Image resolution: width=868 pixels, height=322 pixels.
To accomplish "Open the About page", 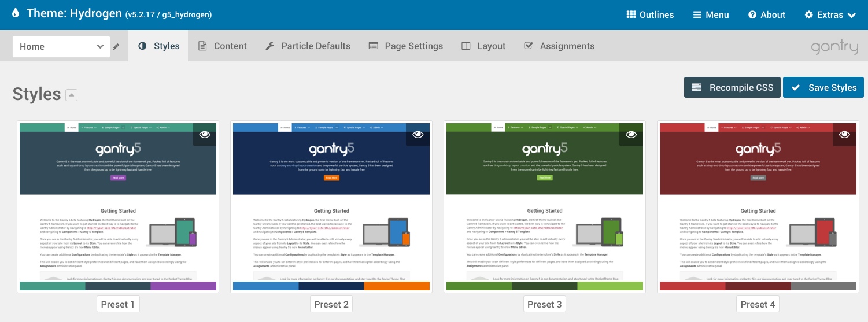I will pos(766,15).
